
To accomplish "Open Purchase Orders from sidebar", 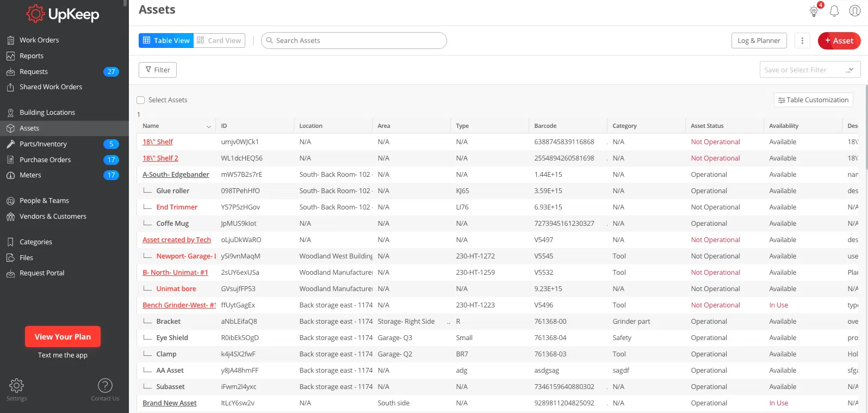I will point(45,160).
